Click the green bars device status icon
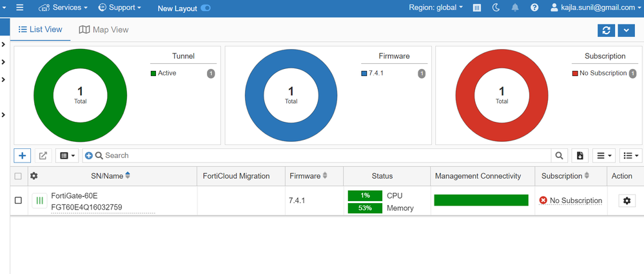 click(x=39, y=201)
